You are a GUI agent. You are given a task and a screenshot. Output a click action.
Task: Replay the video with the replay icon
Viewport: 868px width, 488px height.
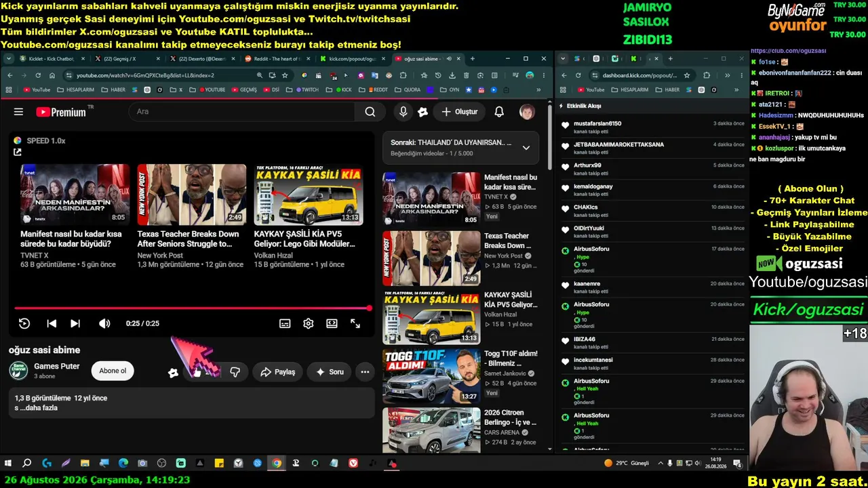tap(24, 323)
